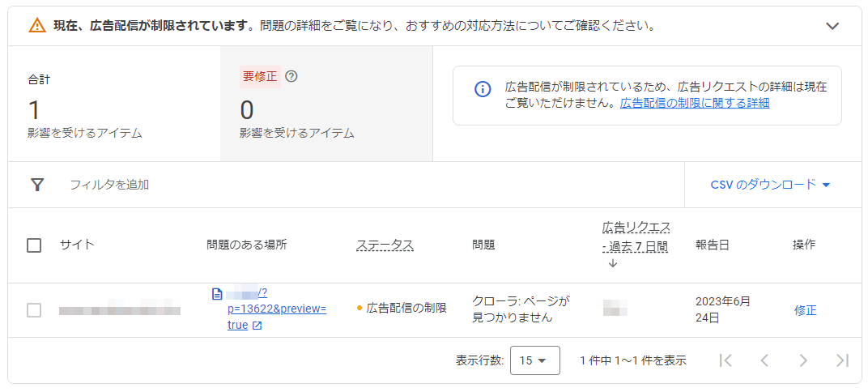Screen dimensions: 868x392
Task: Check the checkbox for the site row
Action: pyautogui.click(x=34, y=310)
